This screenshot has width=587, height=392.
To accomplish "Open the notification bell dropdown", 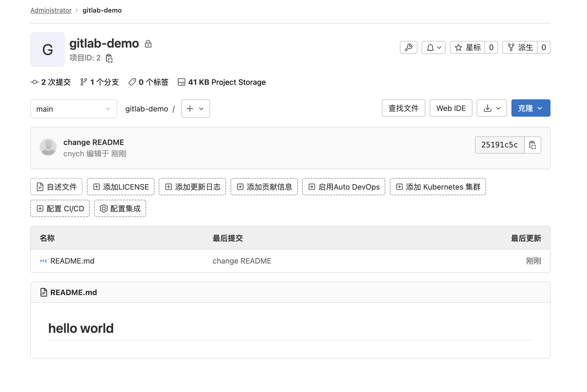I will tap(433, 47).
